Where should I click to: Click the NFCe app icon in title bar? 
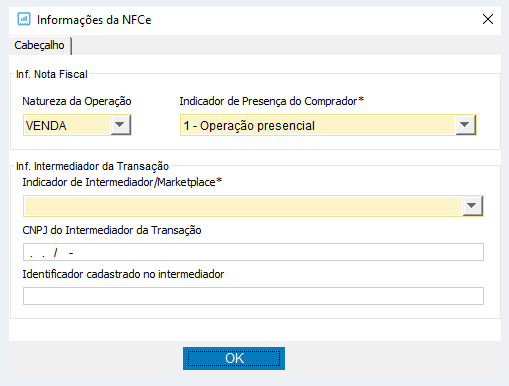click(24, 19)
